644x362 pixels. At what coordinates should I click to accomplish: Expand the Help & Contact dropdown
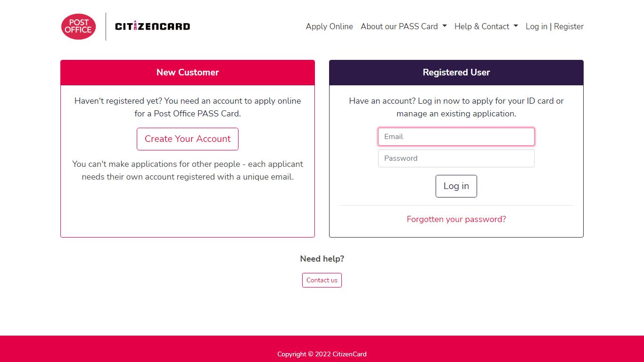point(486,26)
